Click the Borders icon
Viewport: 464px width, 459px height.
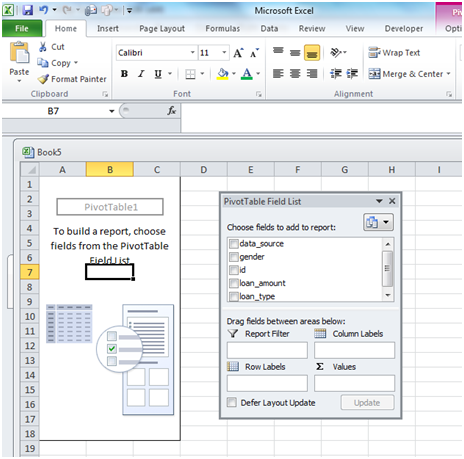190,74
